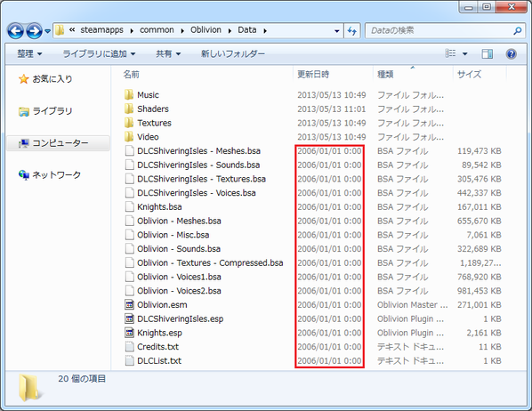Click the change view icon
532x411 pixels.
coord(450,53)
